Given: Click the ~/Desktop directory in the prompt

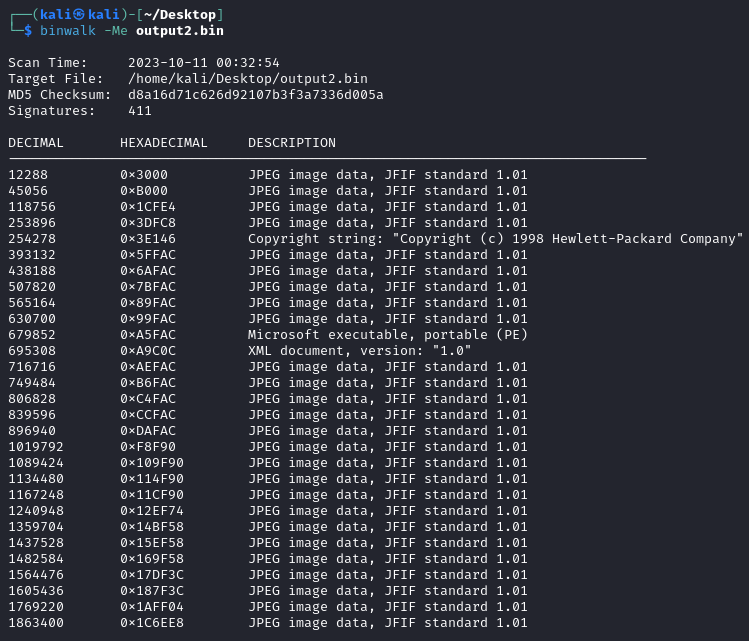Looking at the screenshot, I should point(184,14).
